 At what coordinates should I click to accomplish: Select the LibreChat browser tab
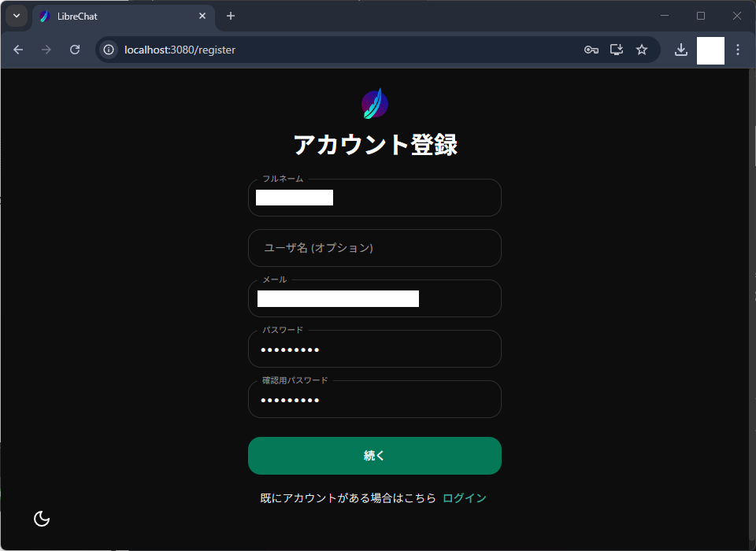124,17
